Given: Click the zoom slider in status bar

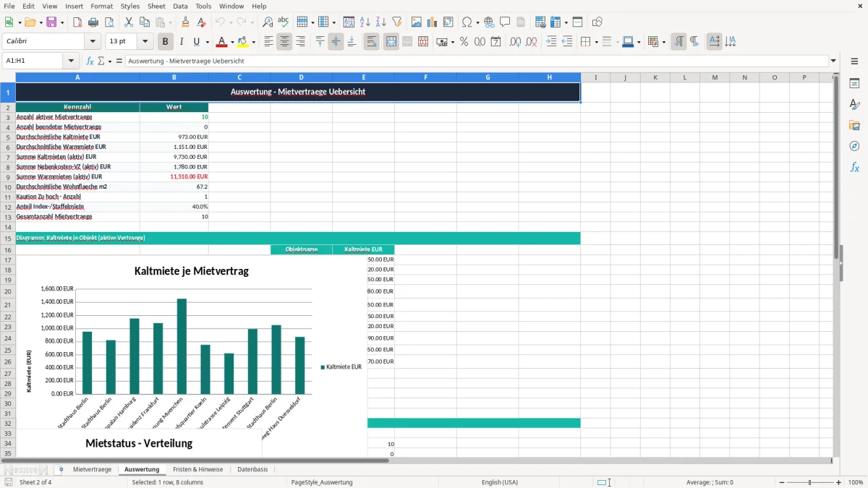Looking at the screenshot, I should pos(809,482).
